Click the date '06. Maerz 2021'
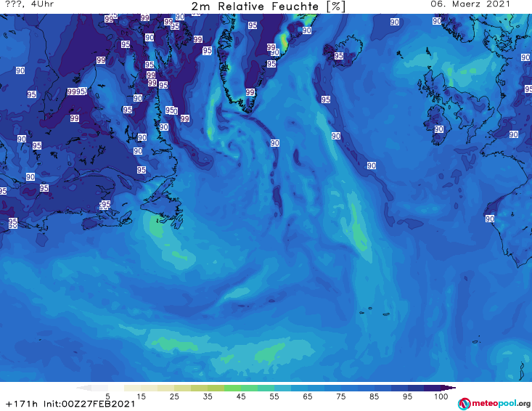The height and width of the screenshot is (411, 532). point(470,4)
